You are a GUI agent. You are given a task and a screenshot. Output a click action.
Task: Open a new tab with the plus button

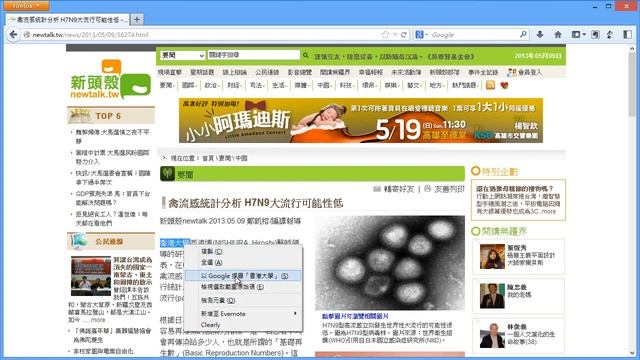click(137, 19)
